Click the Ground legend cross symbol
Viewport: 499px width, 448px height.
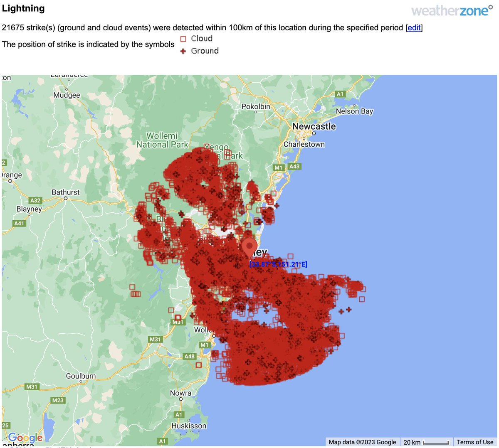click(x=183, y=51)
